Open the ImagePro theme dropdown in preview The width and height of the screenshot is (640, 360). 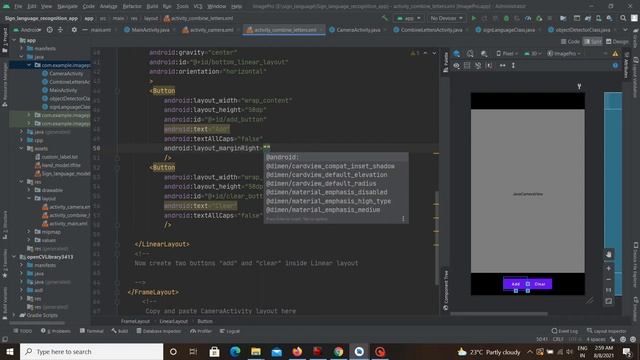(565, 54)
